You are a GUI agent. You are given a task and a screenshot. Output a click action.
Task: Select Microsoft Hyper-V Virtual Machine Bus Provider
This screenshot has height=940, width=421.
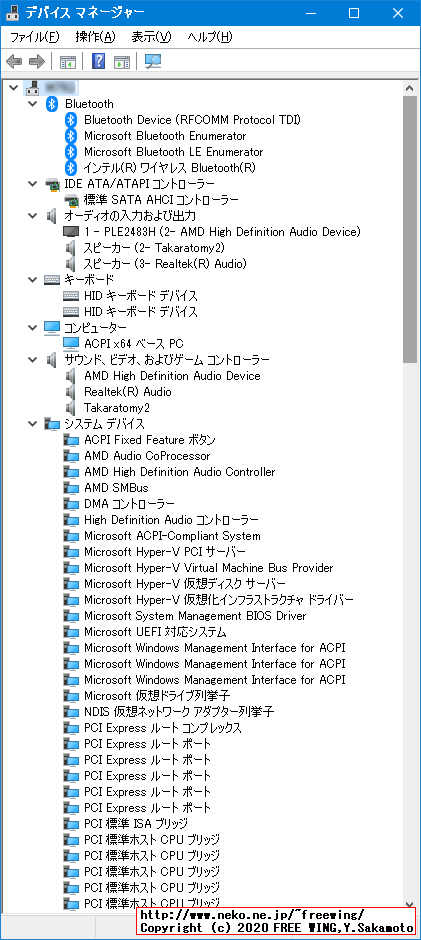click(x=209, y=568)
